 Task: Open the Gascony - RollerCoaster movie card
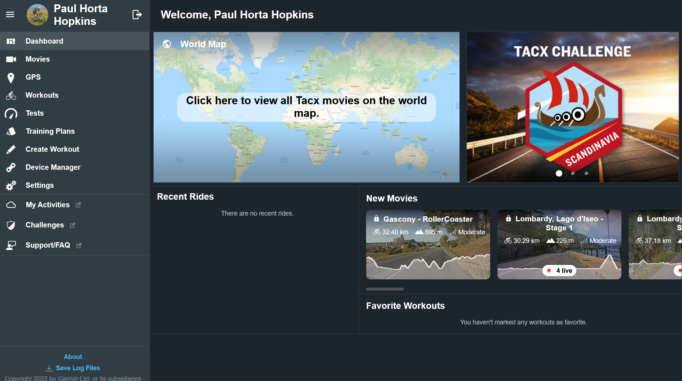[428, 244]
